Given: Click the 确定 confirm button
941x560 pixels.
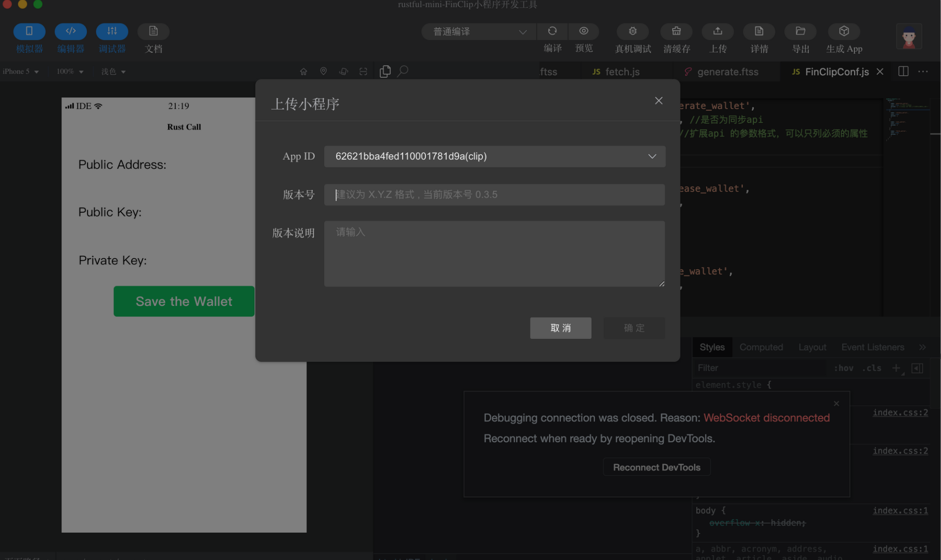Looking at the screenshot, I should [634, 328].
